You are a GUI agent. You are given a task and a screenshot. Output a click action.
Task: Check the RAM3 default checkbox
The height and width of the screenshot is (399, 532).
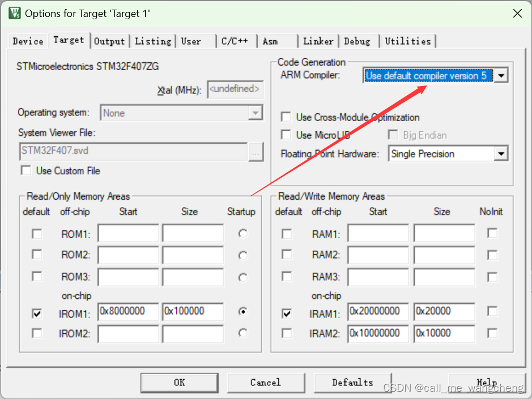(287, 277)
